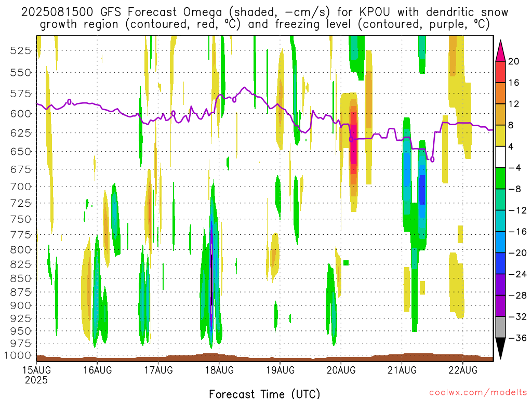Click the 18AUG time axis label
532x399 pixels.
tap(219, 370)
